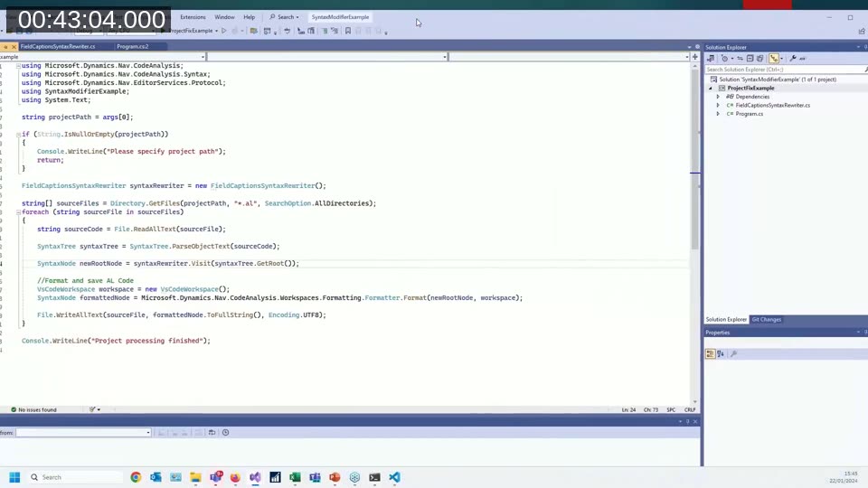Open the Solution Explorer properties wrench
The height and width of the screenshot is (488, 868).
pos(793,59)
